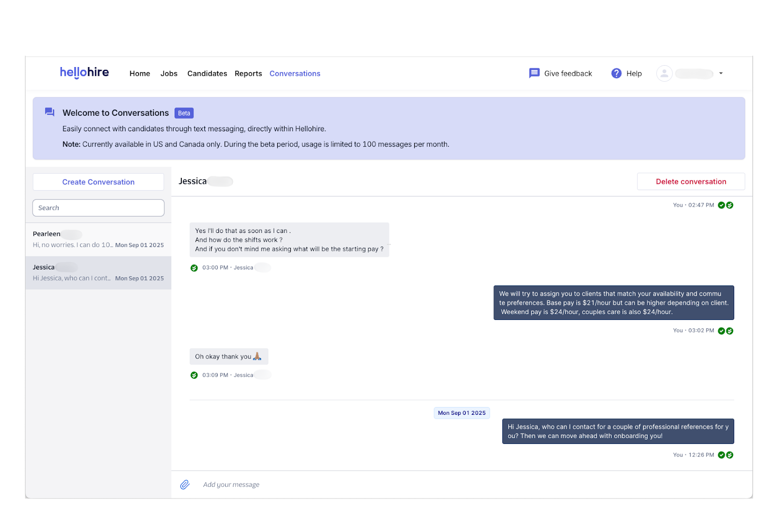Click the Help question mark icon
778x532 pixels.
tap(616, 73)
